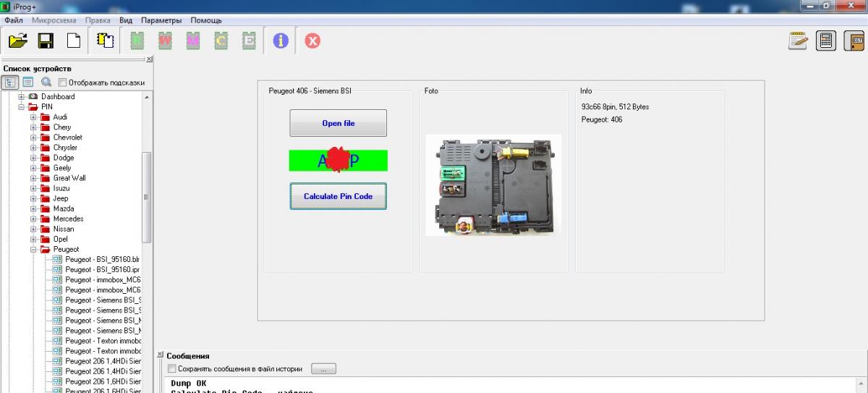Expand the Great Wall folder
Image resolution: width=868 pixels, height=393 pixels.
33,177
